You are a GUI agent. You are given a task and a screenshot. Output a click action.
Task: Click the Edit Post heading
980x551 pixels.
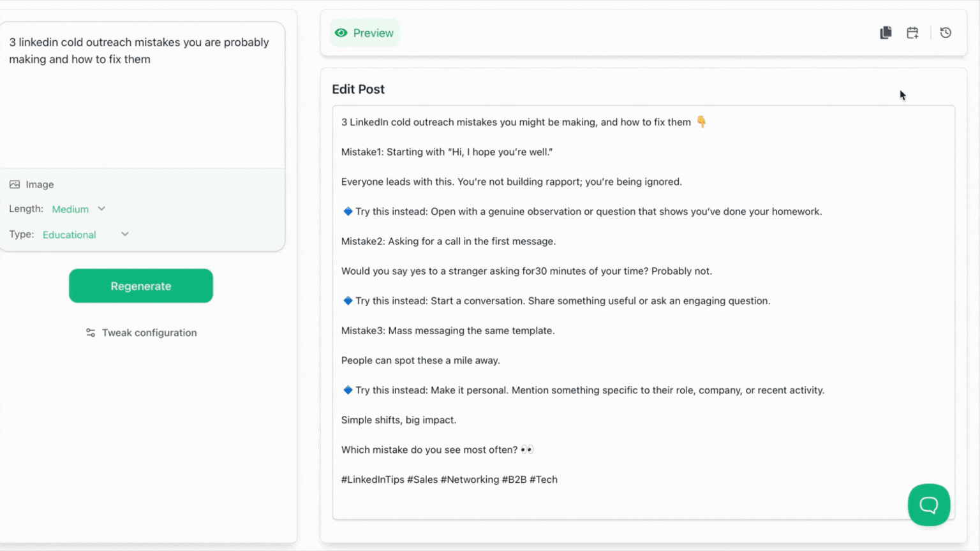point(358,89)
